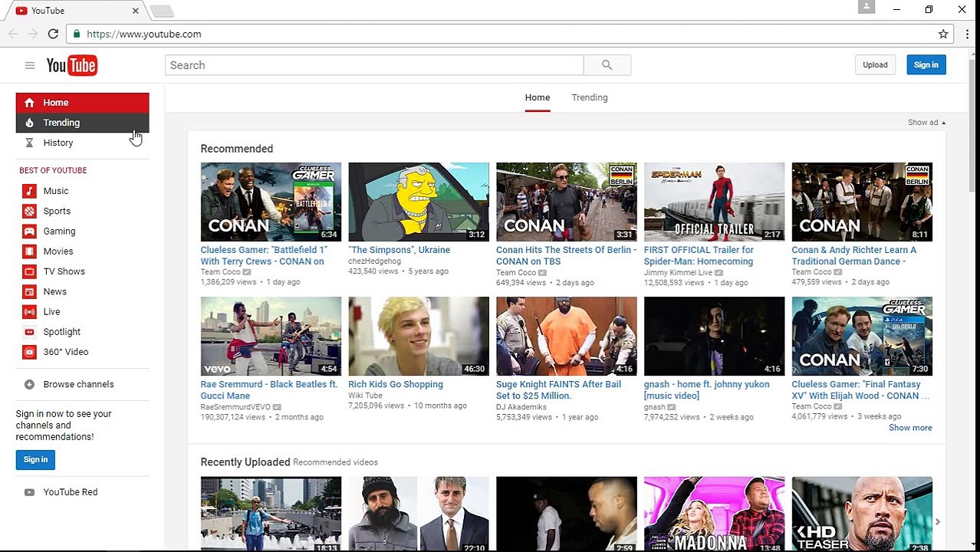The width and height of the screenshot is (980, 552).
Task: Open Conan & Andy Richter German Dance title
Action: pos(854,255)
